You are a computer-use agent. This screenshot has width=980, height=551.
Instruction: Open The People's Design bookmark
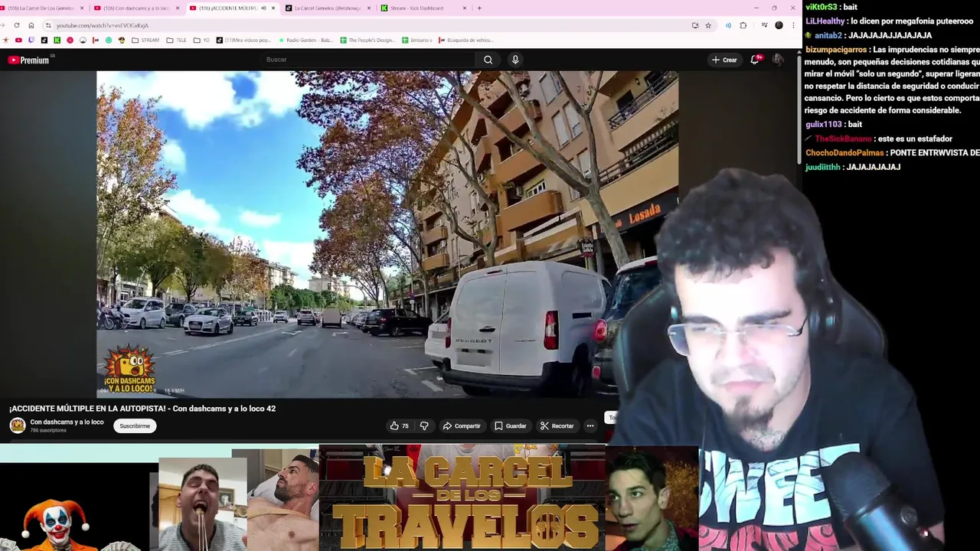(367, 40)
